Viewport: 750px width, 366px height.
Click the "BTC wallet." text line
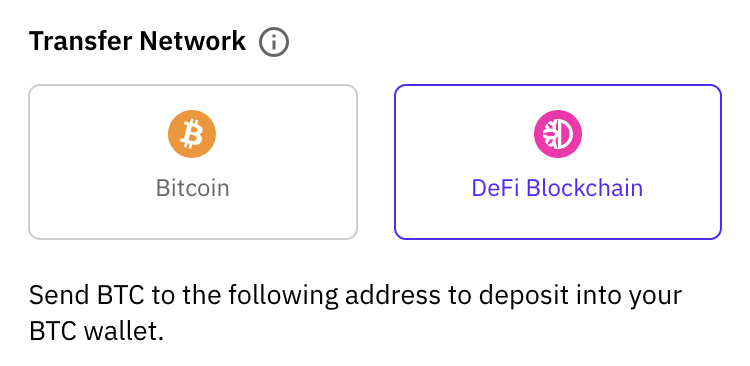click(96, 331)
